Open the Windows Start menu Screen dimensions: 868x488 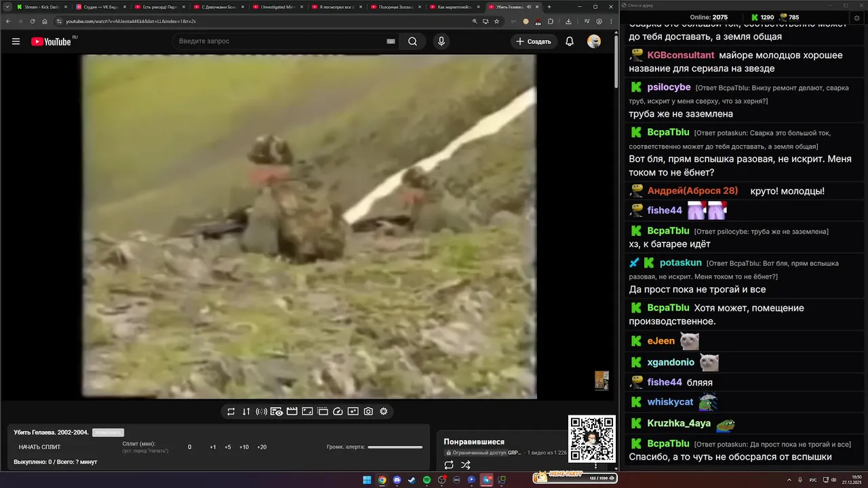click(x=367, y=480)
